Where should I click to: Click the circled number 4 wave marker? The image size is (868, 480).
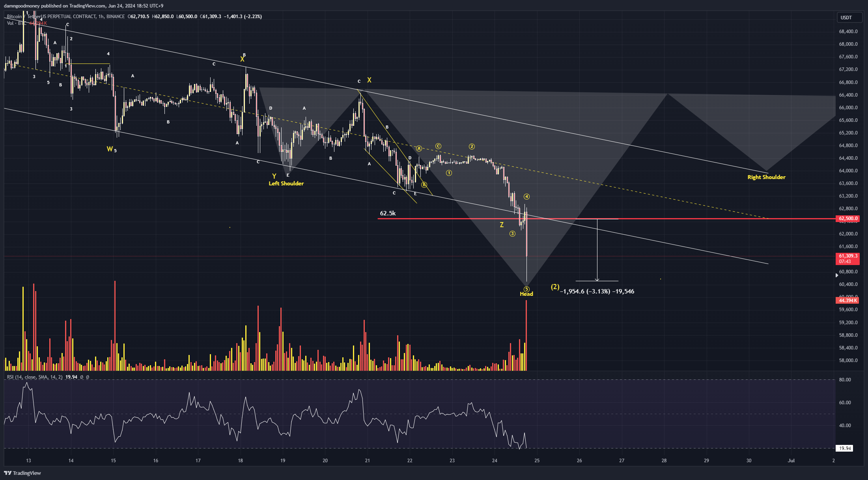(526, 196)
